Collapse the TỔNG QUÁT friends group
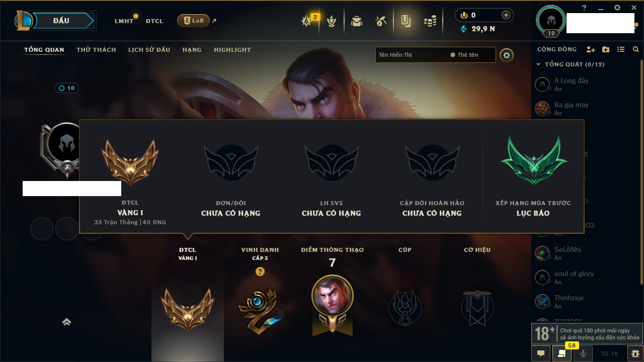This screenshot has height=362, width=644. tap(569, 64)
